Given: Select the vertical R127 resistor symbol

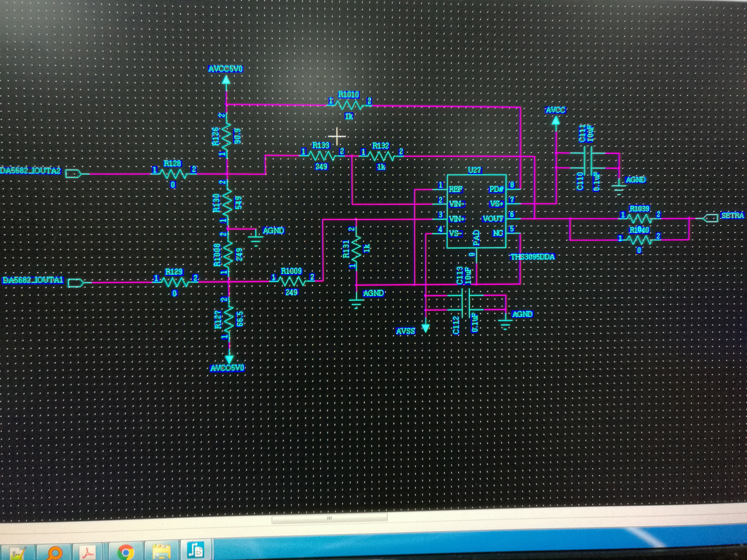Looking at the screenshot, I should click(229, 319).
